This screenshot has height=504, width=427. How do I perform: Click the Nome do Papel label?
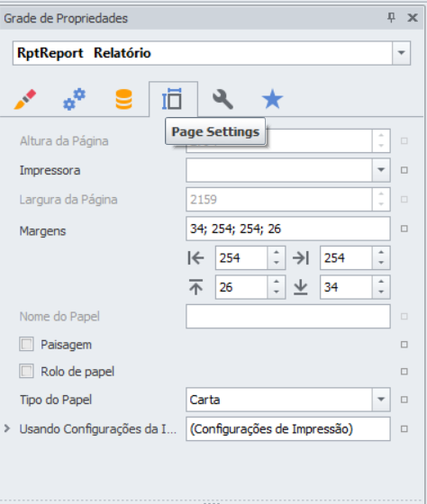(x=59, y=317)
